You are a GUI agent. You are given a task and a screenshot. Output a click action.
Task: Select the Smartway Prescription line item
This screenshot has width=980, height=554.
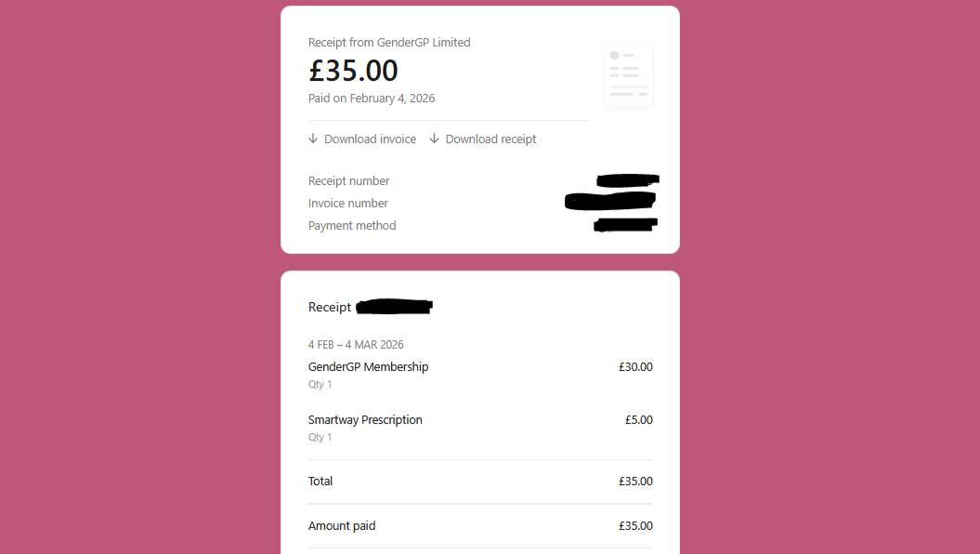pos(365,420)
